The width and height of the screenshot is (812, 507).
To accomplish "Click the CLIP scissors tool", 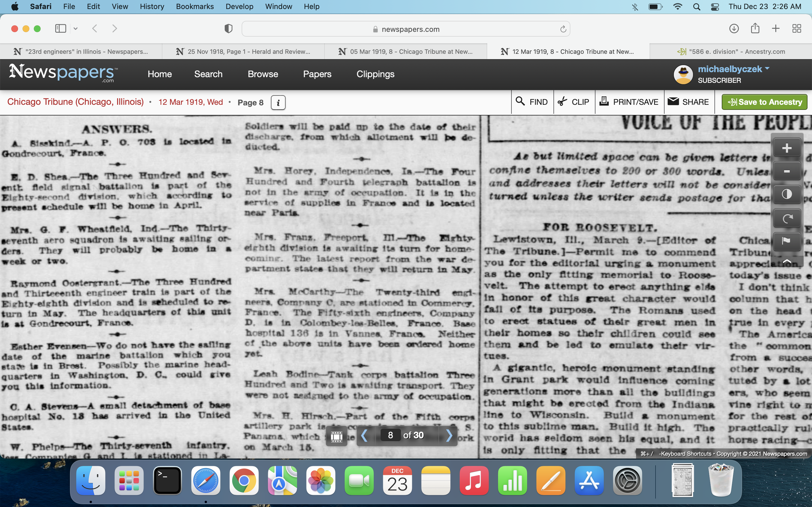I will [x=573, y=102].
